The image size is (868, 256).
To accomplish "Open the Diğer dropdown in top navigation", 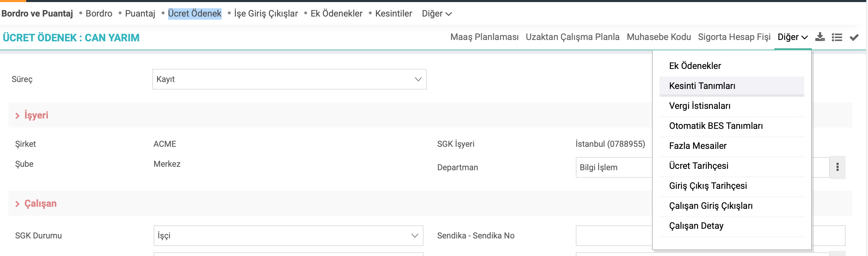I will point(437,13).
